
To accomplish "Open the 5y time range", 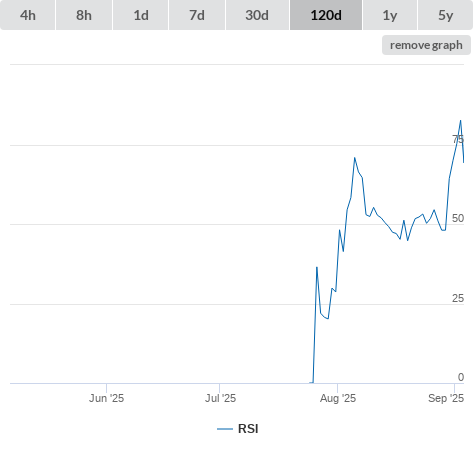I will 445,15.
